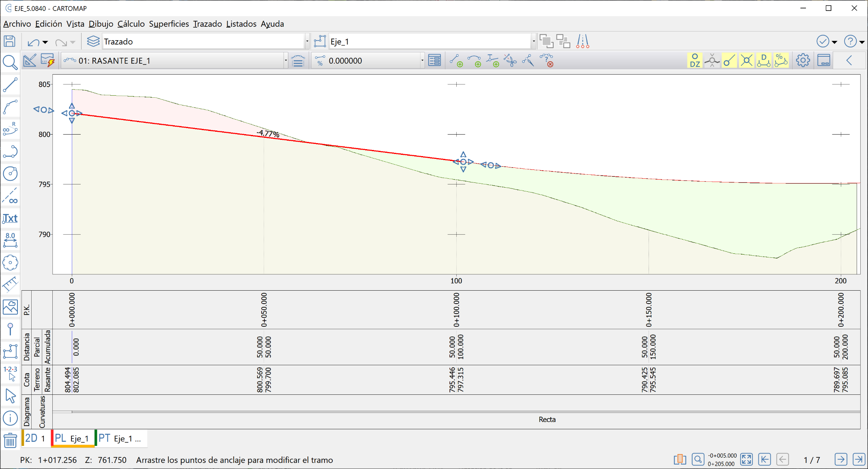Click the forward page arrow near 1/7

[841, 459]
